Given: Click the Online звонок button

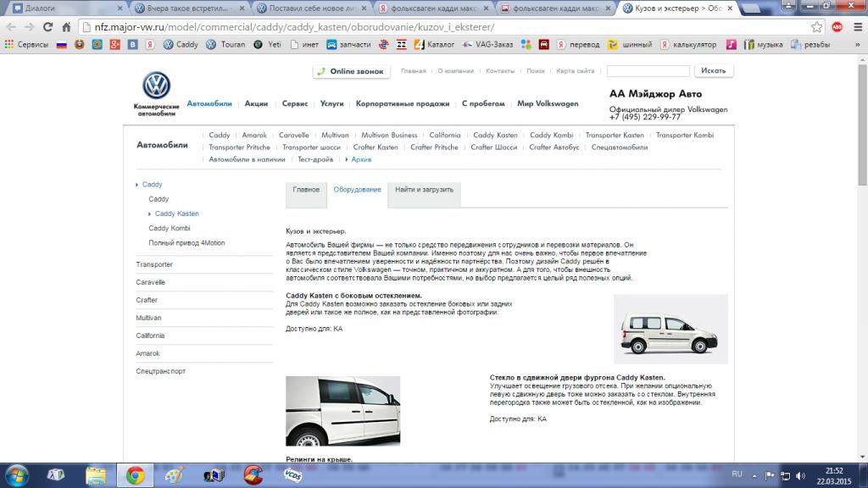Looking at the screenshot, I should tap(352, 71).
